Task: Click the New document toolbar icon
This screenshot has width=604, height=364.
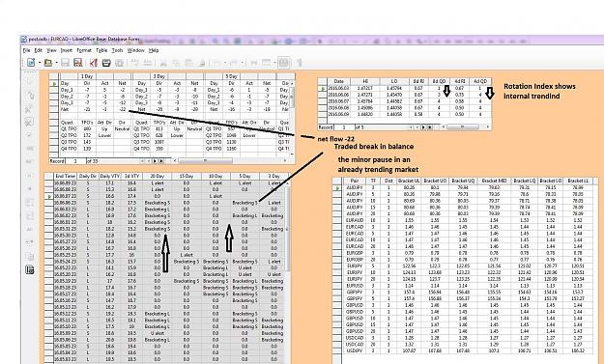Action: point(31,63)
